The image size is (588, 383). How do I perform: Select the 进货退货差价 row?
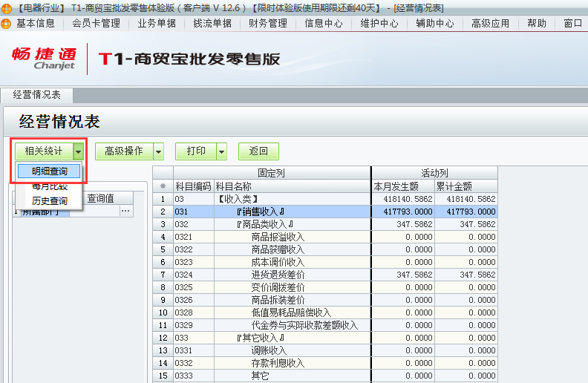pos(325,275)
